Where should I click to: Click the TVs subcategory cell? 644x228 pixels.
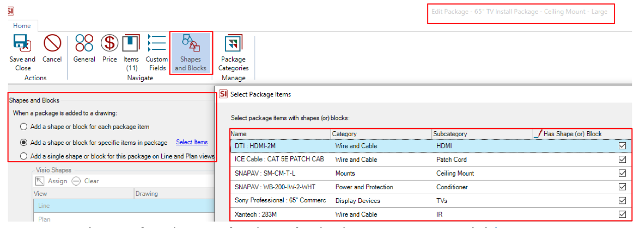point(441,200)
